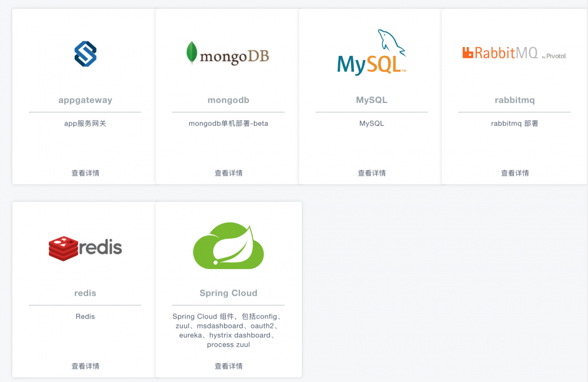Click description 'app服务网关'
The width and height of the screenshot is (588, 382).
[85, 124]
